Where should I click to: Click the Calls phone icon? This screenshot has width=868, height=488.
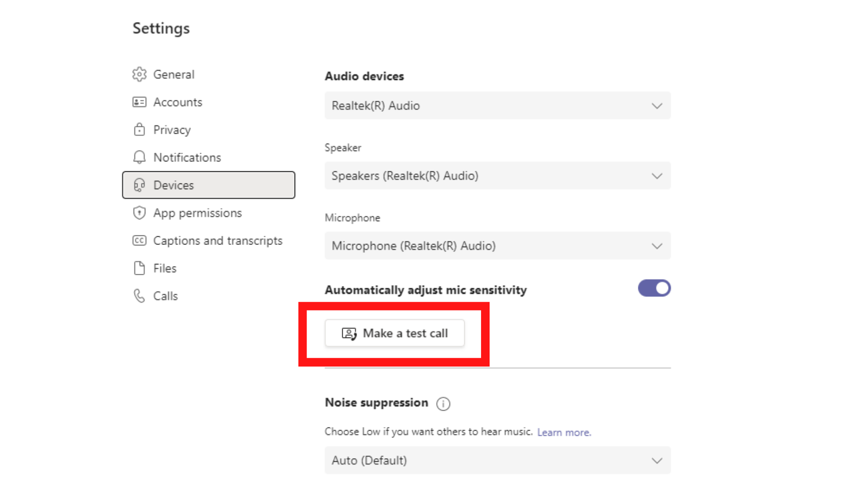click(x=139, y=296)
